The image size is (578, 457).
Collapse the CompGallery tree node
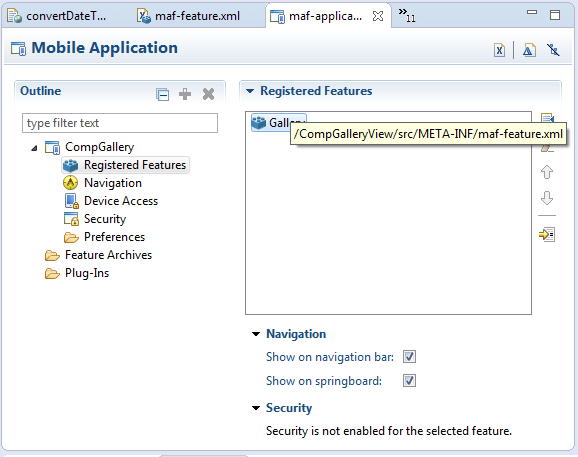click(34, 148)
